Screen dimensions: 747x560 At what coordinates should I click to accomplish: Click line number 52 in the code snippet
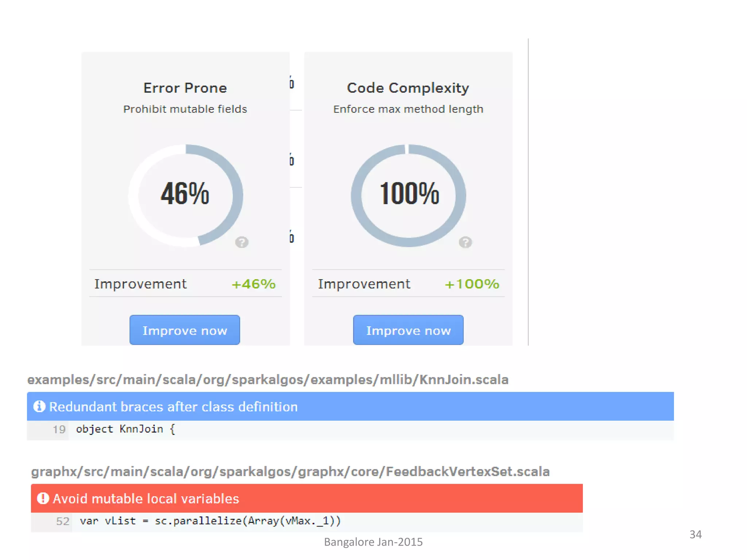pyautogui.click(x=63, y=521)
